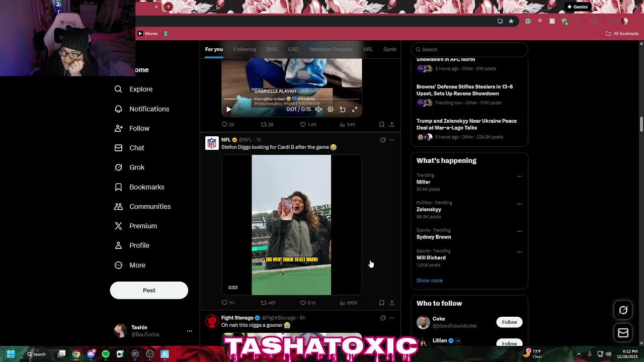Open picture-in-picture on the top video

343,109
